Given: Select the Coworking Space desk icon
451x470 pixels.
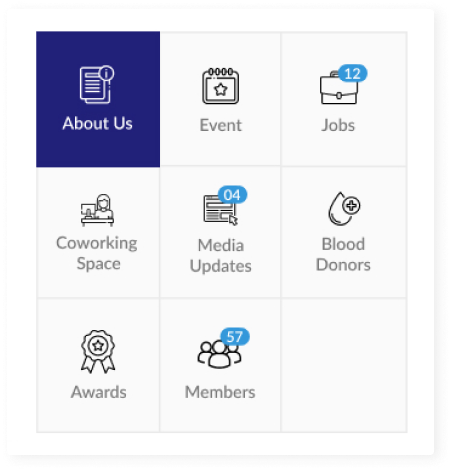Looking at the screenshot, I should coord(97,210).
